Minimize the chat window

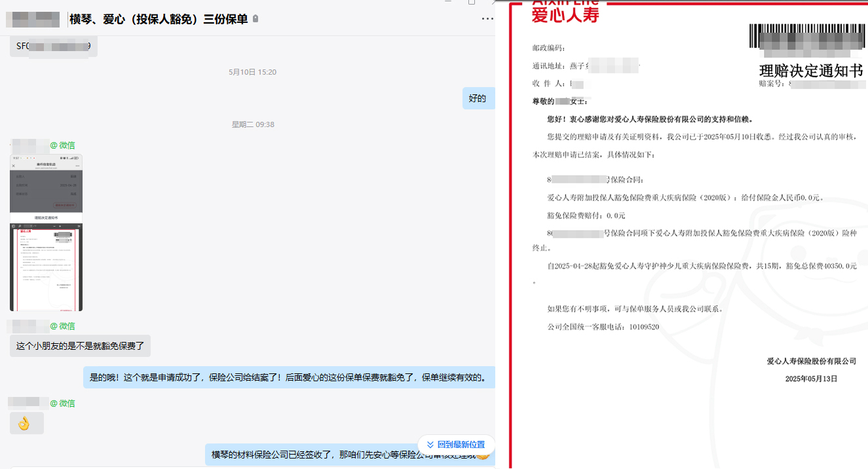pos(447,2)
